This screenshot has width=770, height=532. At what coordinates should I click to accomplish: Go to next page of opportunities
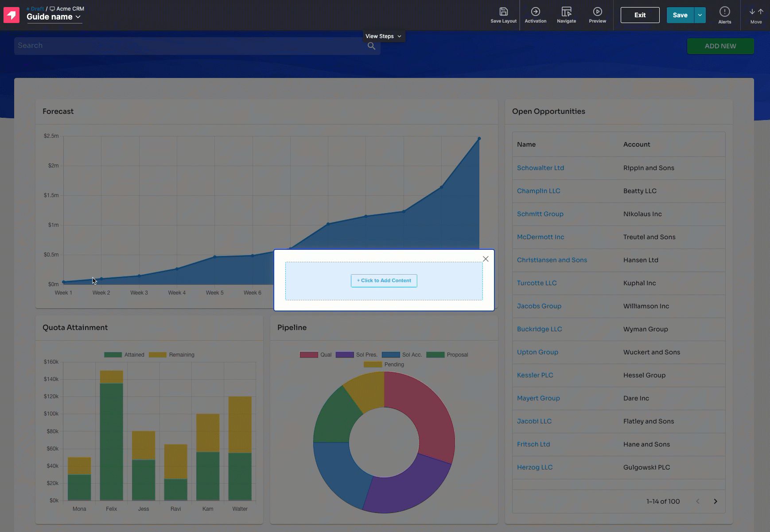[x=715, y=501]
